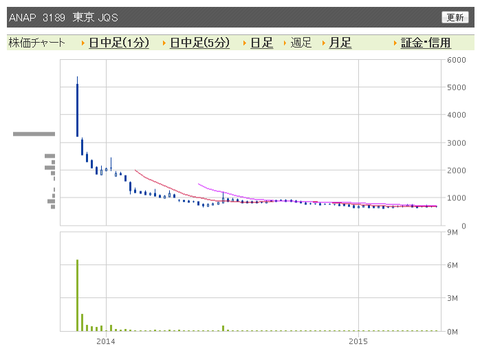Click the tallest blue candlestick near 5000

click(x=77, y=107)
